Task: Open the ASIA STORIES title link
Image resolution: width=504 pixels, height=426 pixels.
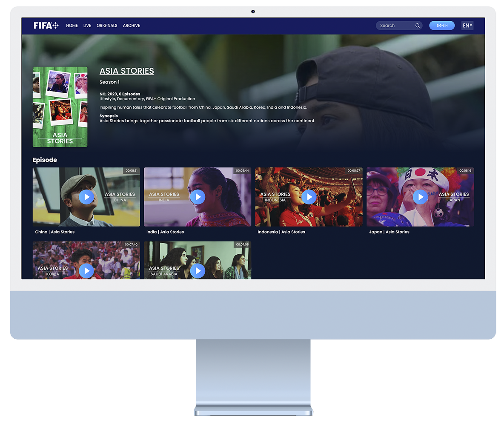Action: 127,71
